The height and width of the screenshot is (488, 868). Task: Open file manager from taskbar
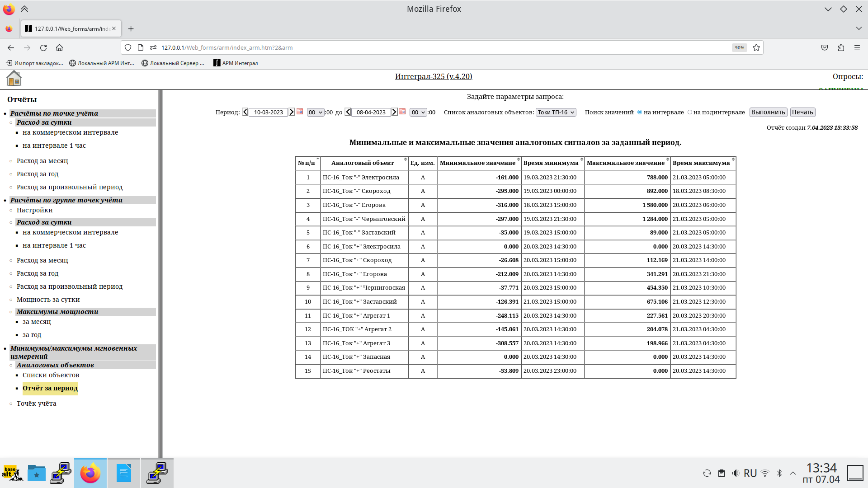coord(37,473)
